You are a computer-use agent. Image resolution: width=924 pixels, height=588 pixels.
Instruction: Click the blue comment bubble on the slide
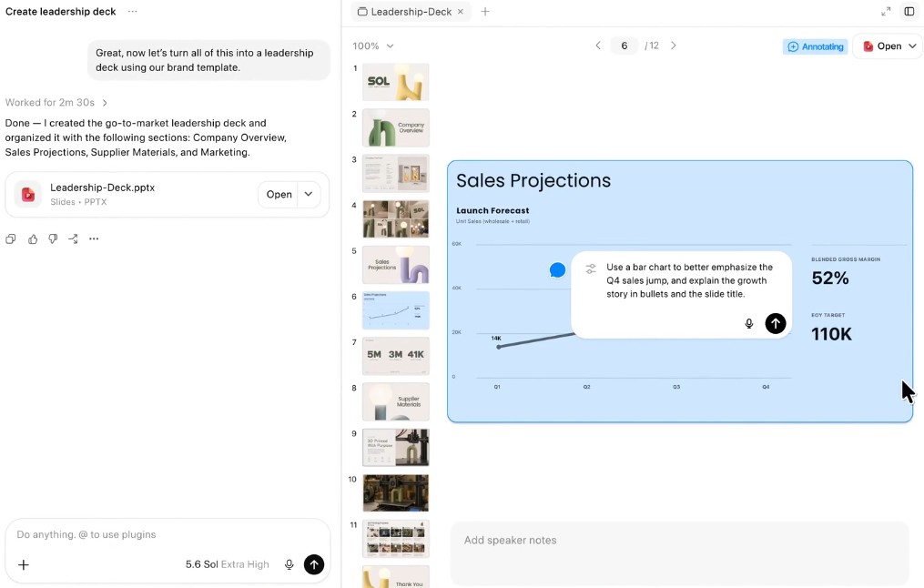tap(557, 269)
